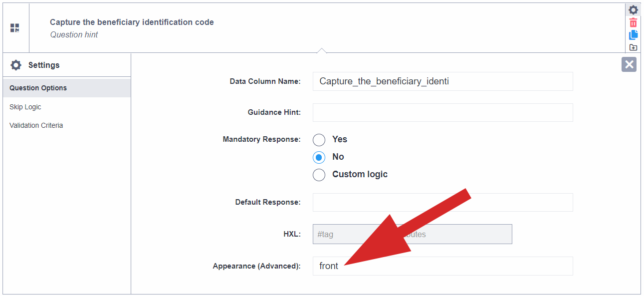Click inside the Guidance Hint field
644x296 pixels.
coord(442,112)
